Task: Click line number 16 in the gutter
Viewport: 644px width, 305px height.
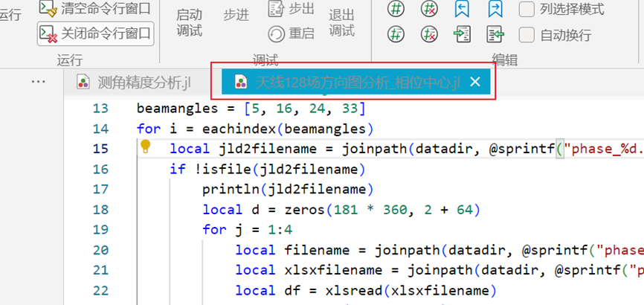Action: [100, 169]
